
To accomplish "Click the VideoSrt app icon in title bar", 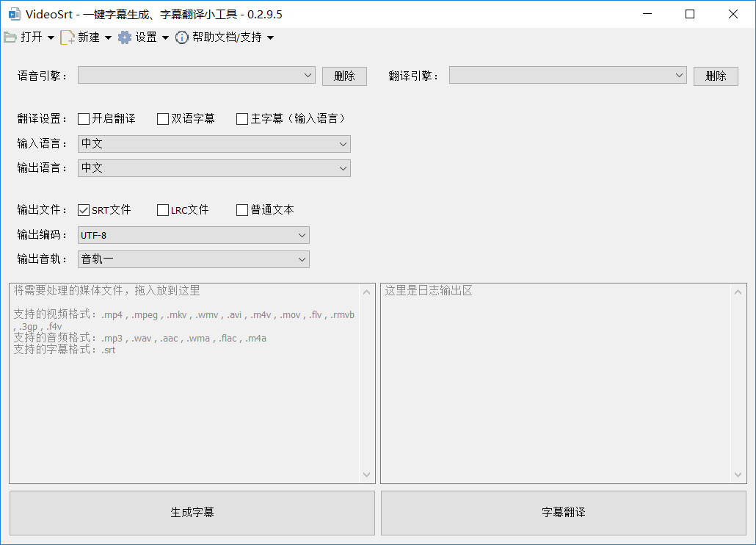I will click(x=14, y=14).
